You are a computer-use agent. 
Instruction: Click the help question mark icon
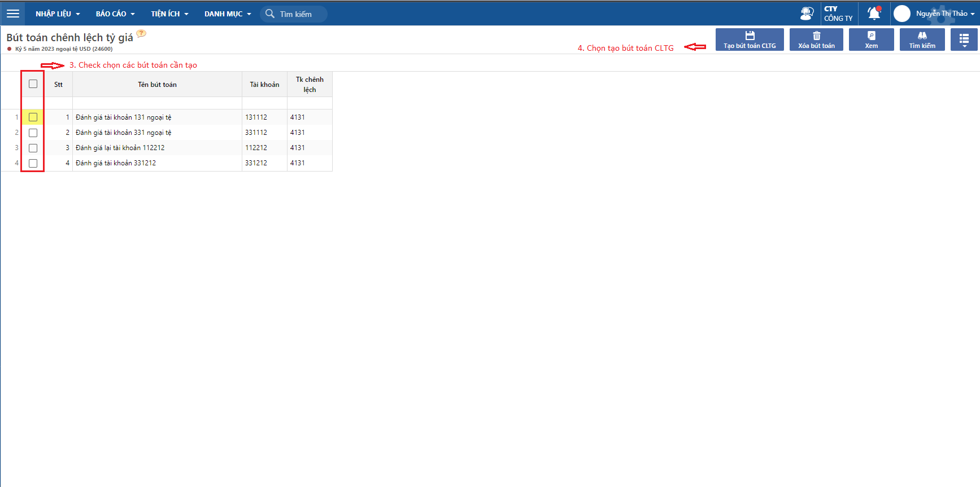pos(141,33)
